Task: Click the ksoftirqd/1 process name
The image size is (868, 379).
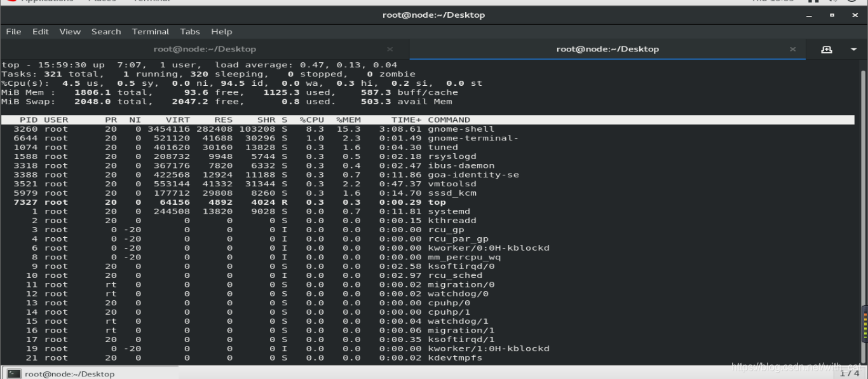Action: (461, 340)
